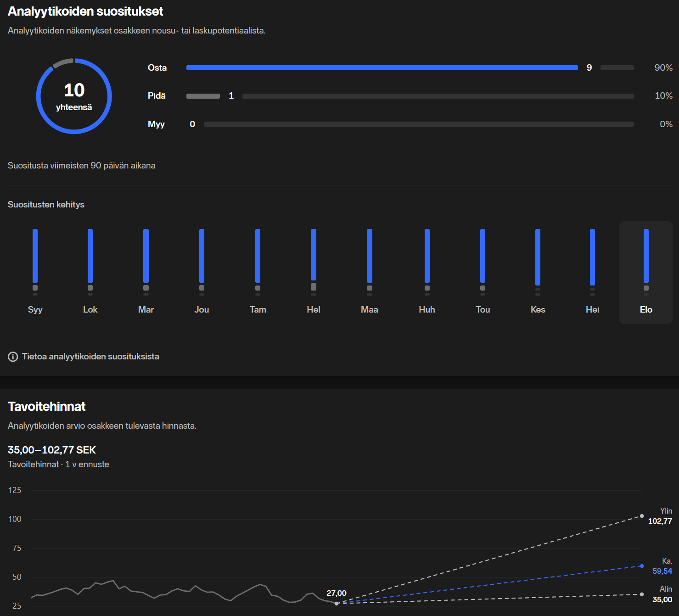679x616 pixels.
Task: Click the blue Osta rating bar
Action: [382, 68]
